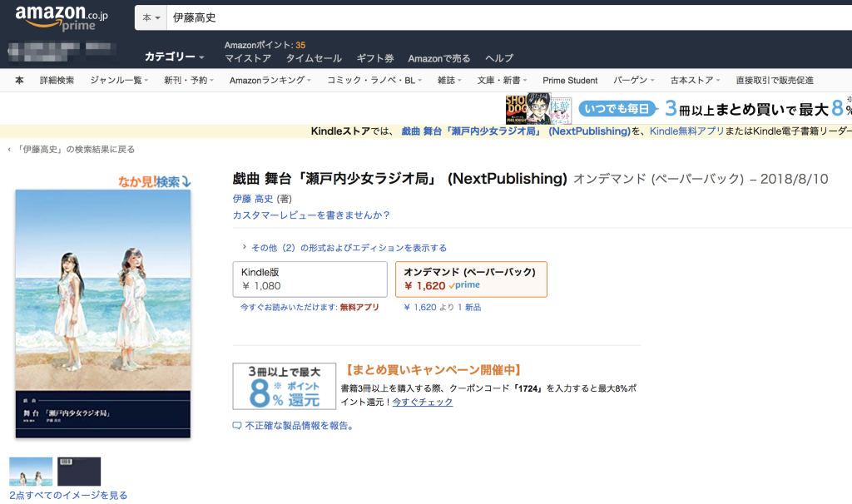Image resolution: width=852 pixels, height=504 pixels.
Task: Open マイストア
Action: [248, 58]
